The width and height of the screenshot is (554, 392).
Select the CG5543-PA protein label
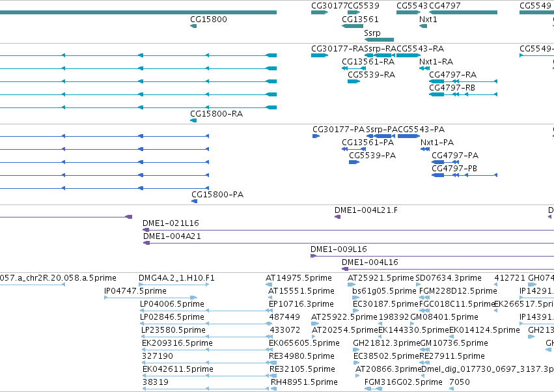(421, 130)
